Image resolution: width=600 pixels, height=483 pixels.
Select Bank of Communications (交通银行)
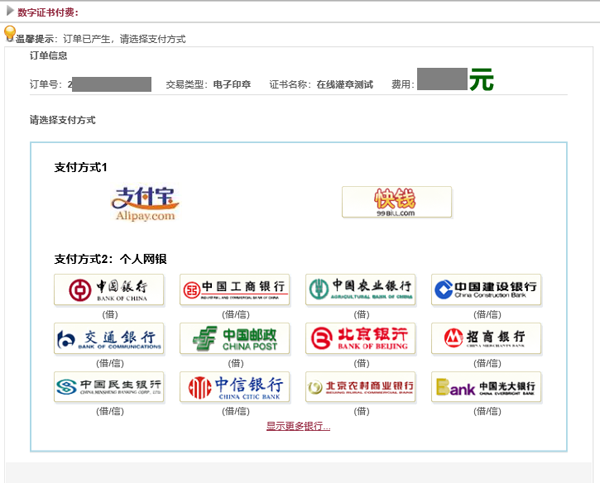(x=109, y=338)
